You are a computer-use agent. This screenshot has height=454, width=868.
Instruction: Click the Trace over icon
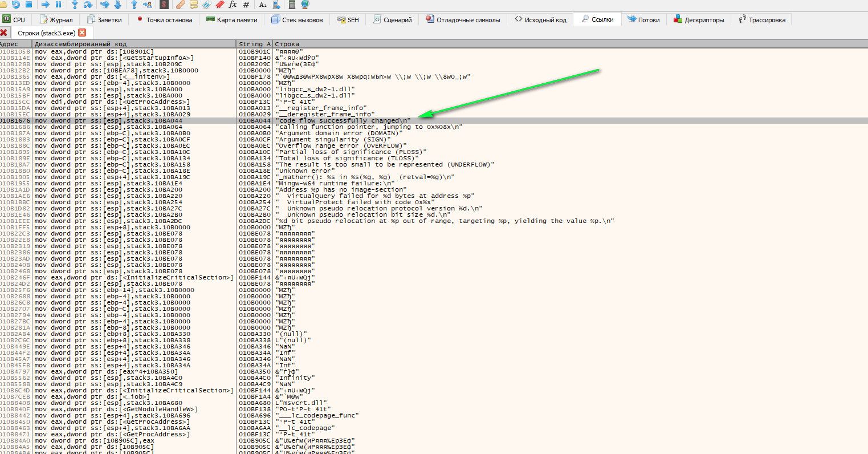click(117, 5)
